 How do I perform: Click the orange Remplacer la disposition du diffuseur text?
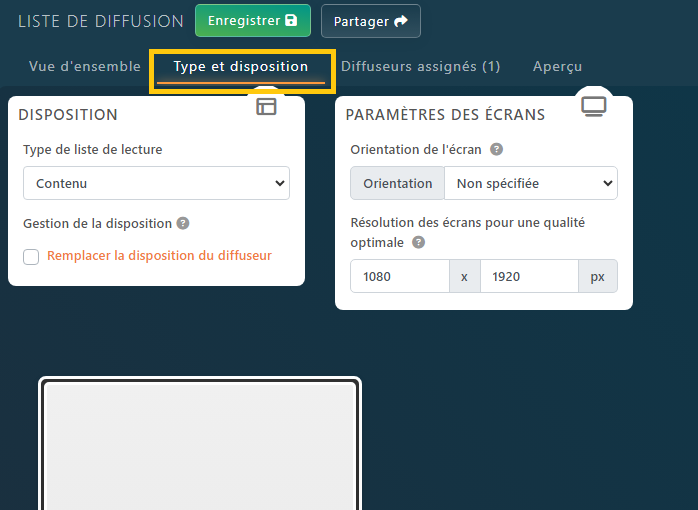point(159,256)
